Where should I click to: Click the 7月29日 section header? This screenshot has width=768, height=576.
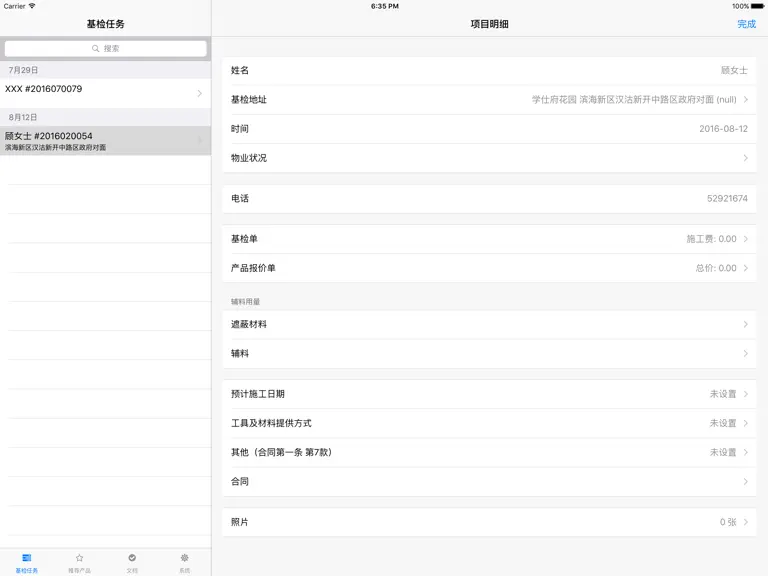coord(105,70)
